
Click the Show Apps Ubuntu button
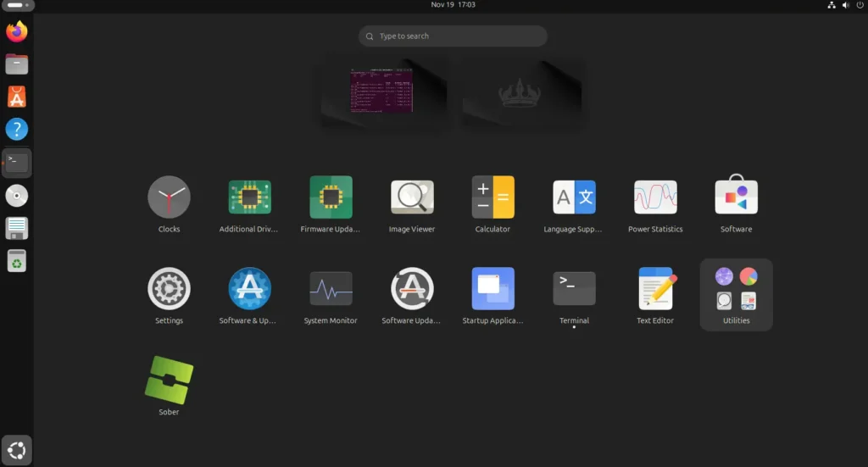17,450
